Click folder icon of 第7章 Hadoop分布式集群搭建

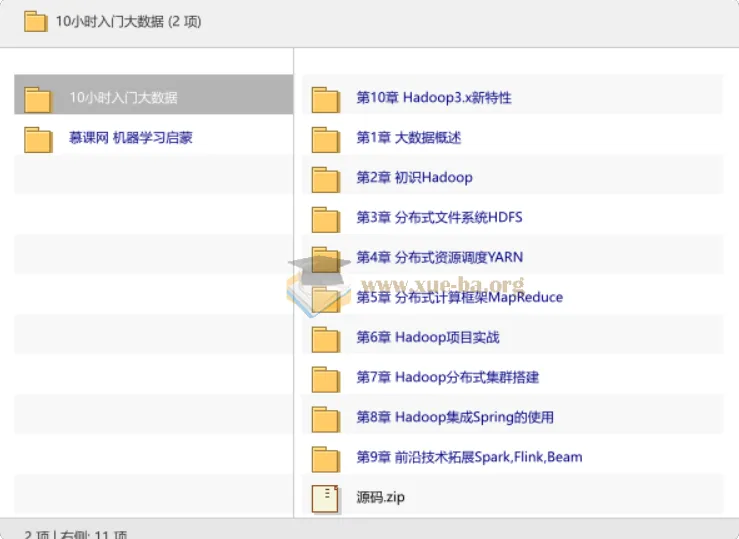tap(325, 379)
